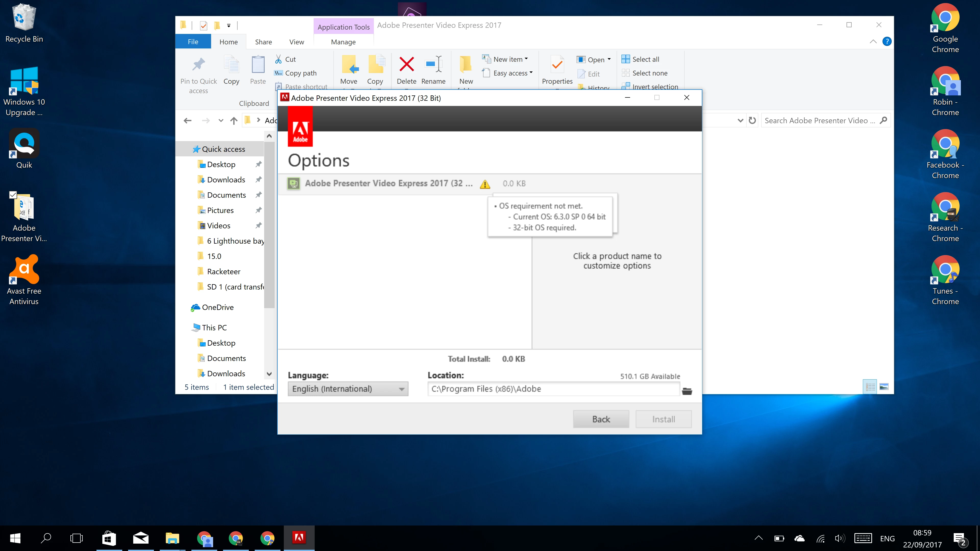The image size is (980, 551).
Task: Click the Back button in installer
Action: [x=601, y=419]
